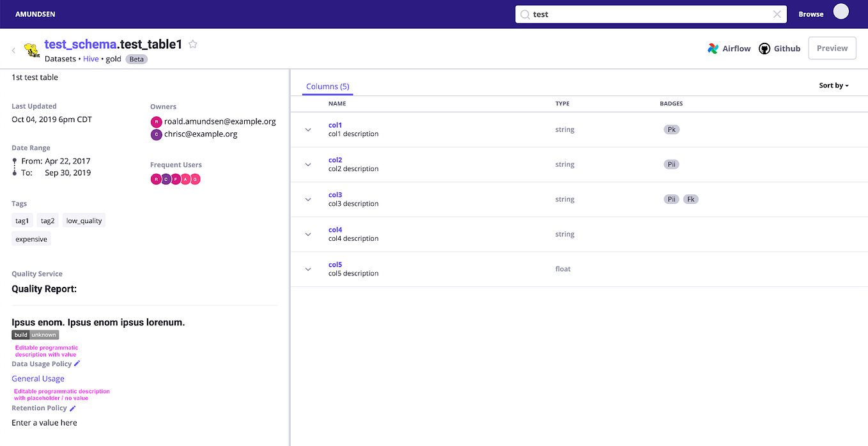The height and width of the screenshot is (446, 868).
Task: Switch to the Columns (5) tab
Action: [327, 86]
